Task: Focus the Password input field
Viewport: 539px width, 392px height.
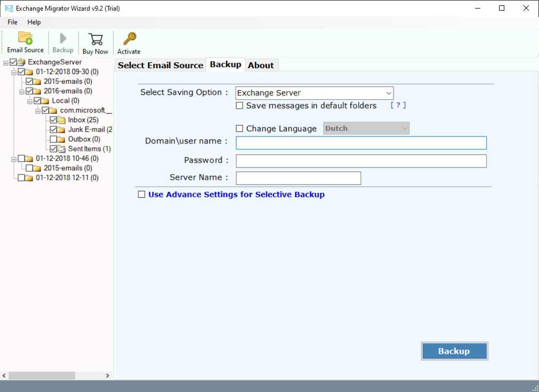Action: click(x=361, y=161)
